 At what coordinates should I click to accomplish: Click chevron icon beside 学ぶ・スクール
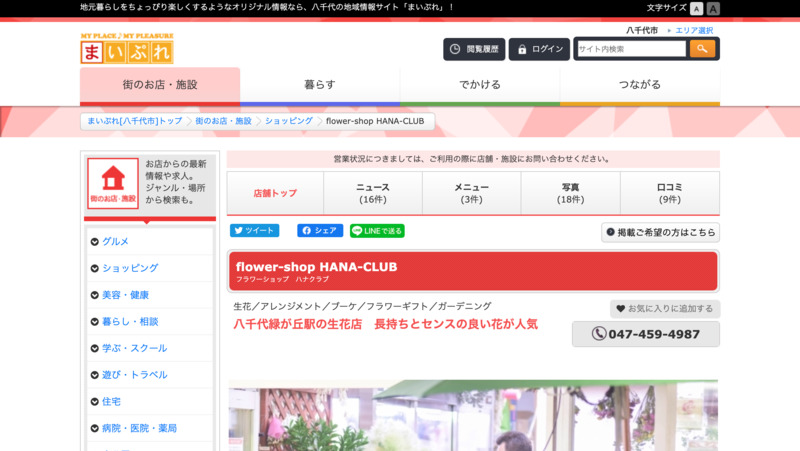pyautogui.click(x=94, y=348)
